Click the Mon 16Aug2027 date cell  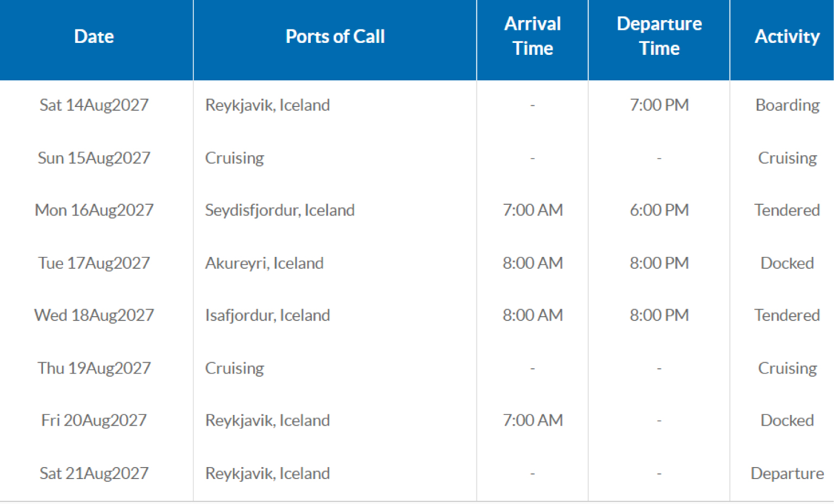coord(94,210)
